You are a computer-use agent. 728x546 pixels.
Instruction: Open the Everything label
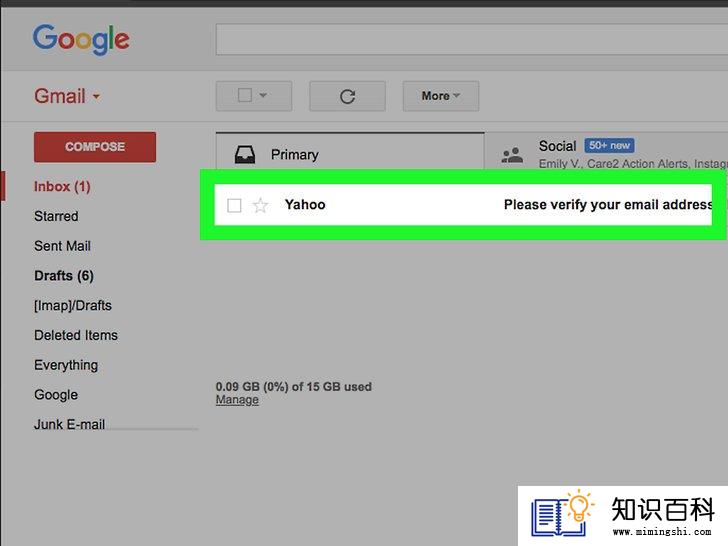pyautogui.click(x=66, y=365)
